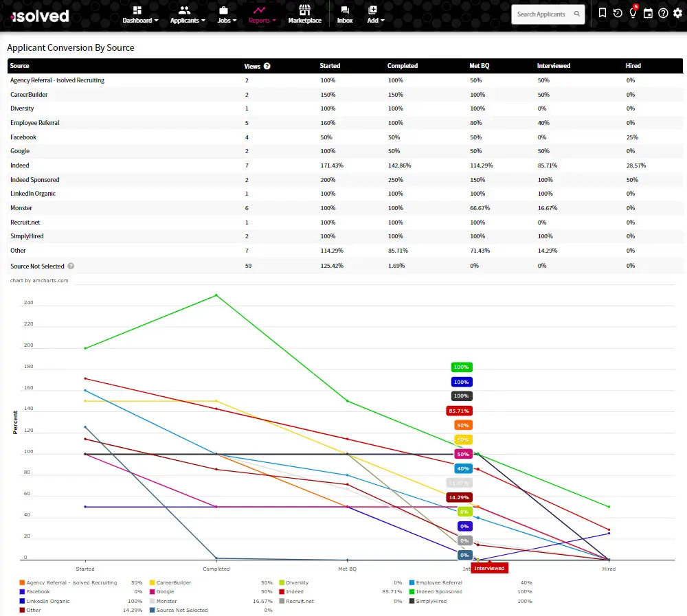Click the Jobs caret arrow
Screen dimensions: 687x616
coord(235,20)
